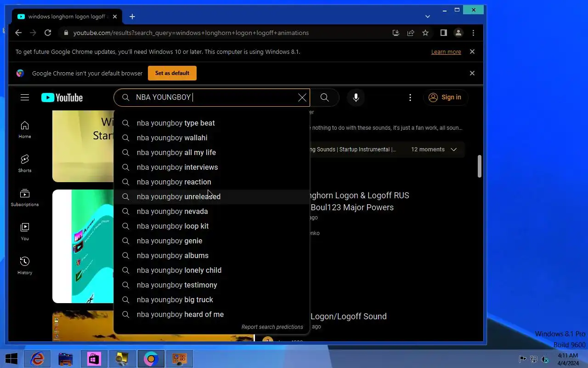
Task: Open the Windows Store taskbar icon
Action: [x=94, y=359]
